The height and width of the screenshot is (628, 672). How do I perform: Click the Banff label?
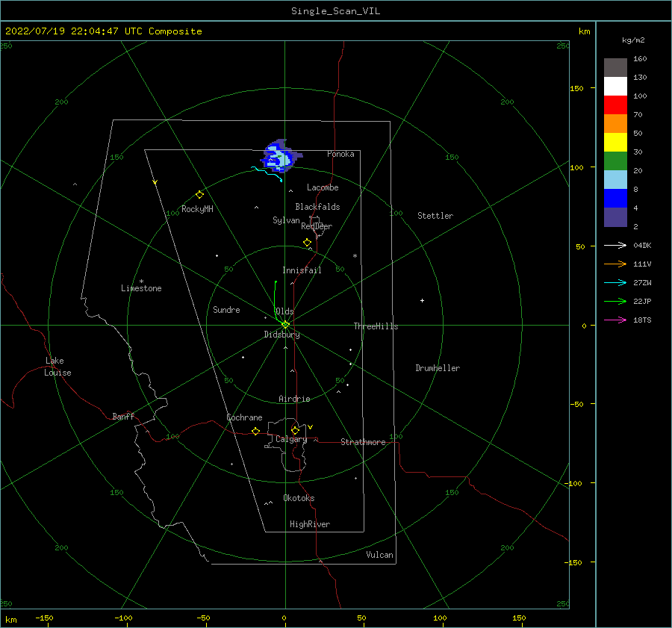coord(123,417)
